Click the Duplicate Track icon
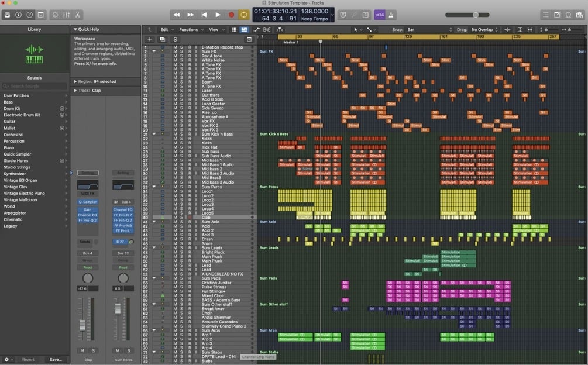 pyautogui.click(x=162, y=39)
